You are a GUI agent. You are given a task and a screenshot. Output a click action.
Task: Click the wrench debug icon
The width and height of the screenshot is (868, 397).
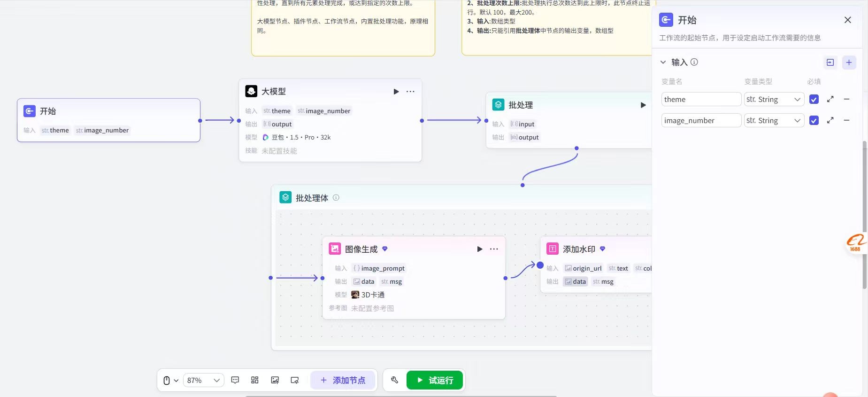394,380
